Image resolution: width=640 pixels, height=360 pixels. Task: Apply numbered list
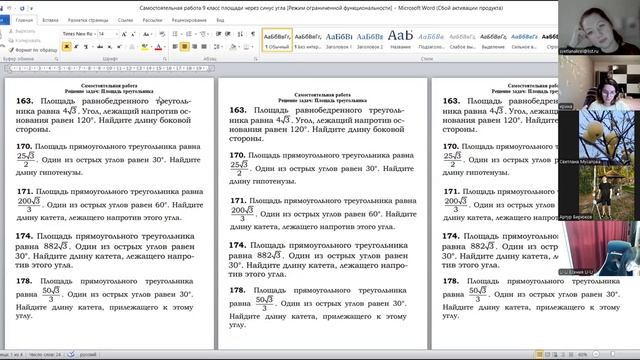pos(190,34)
